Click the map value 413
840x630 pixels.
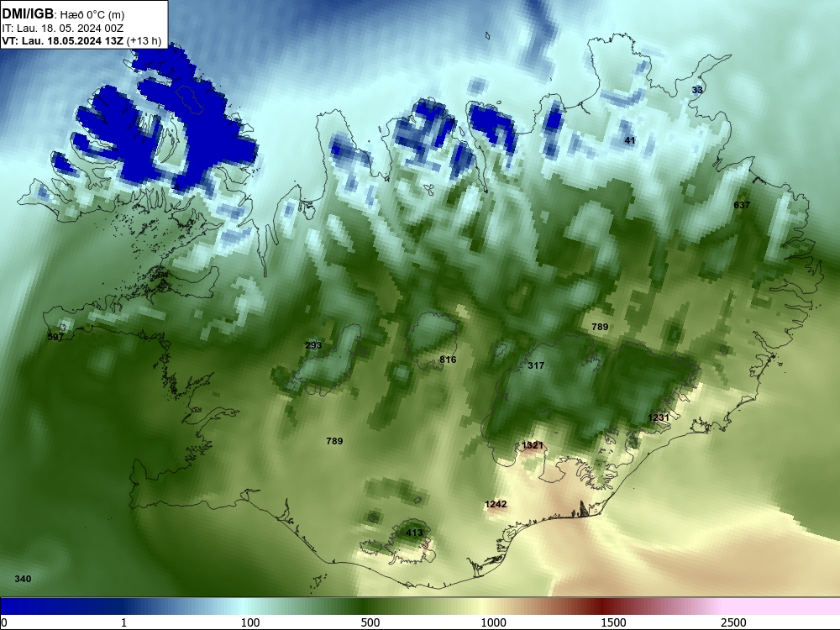coord(414,533)
